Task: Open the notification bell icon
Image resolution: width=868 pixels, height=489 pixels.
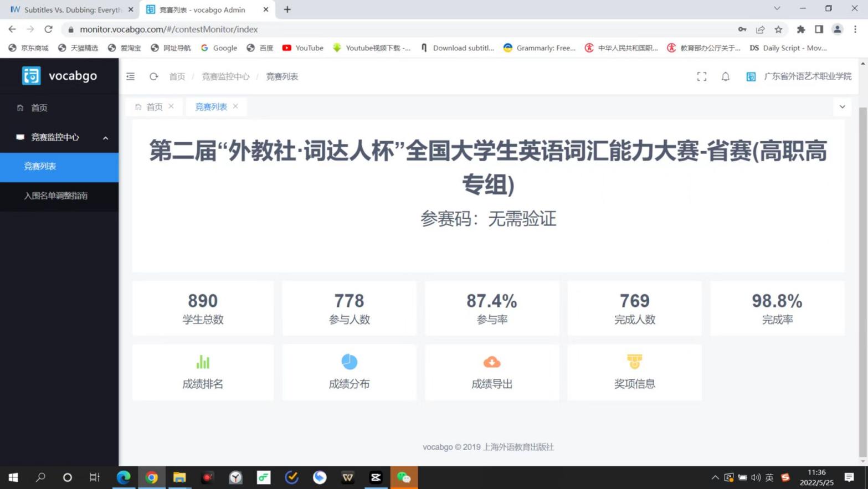Action: tap(725, 77)
